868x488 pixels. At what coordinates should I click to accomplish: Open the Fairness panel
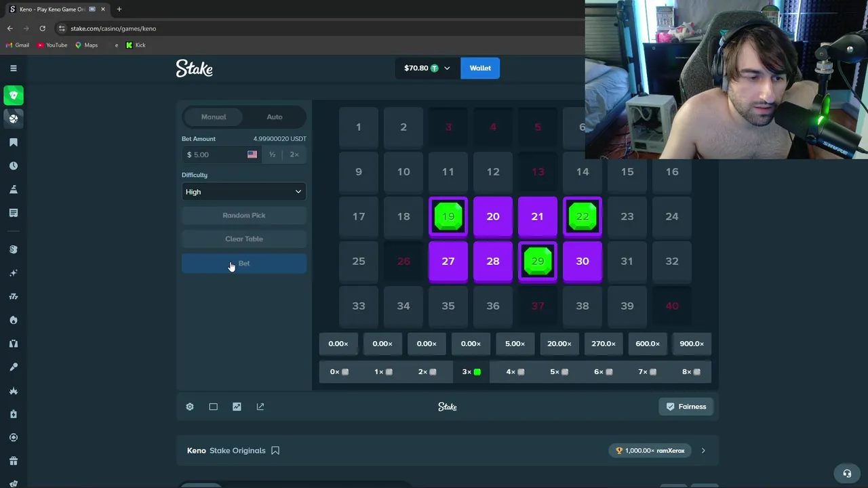(x=686, y=407)
